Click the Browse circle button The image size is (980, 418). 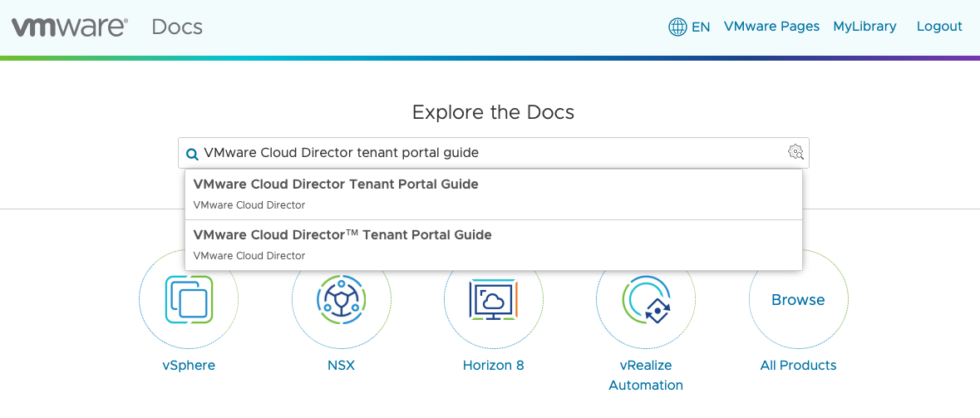click(x=798, y=299)
